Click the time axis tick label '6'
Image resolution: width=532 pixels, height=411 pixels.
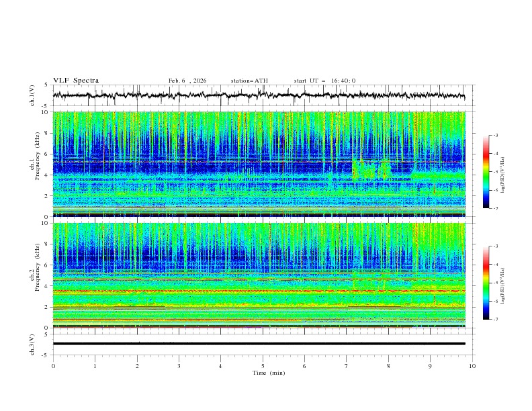click(304, 366)
